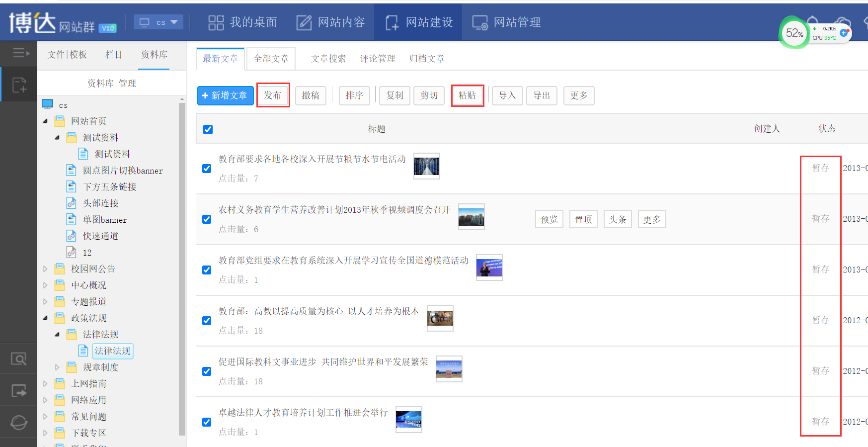Open 我的桌面 in top menu
This screenshot has height=447, width=868.
242,22
